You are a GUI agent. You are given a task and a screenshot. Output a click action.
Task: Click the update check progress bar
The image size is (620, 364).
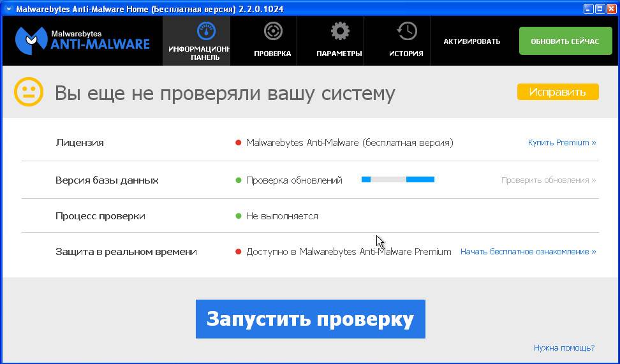[398, 180]
